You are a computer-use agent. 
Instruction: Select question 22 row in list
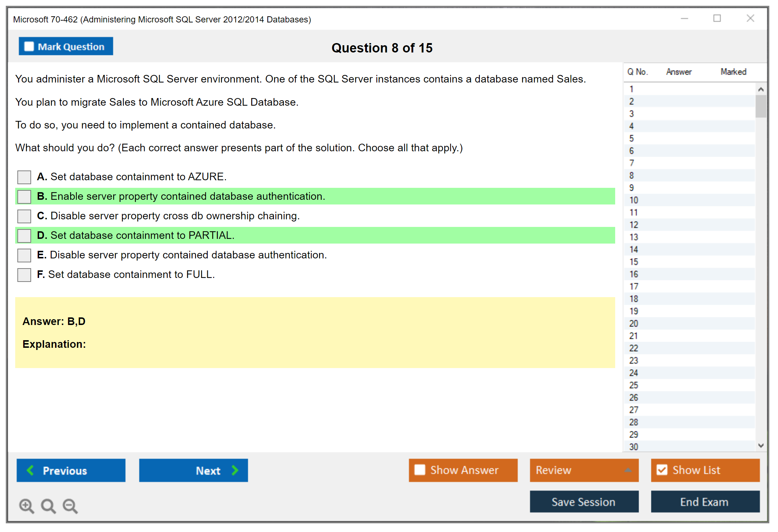point(634,348)
